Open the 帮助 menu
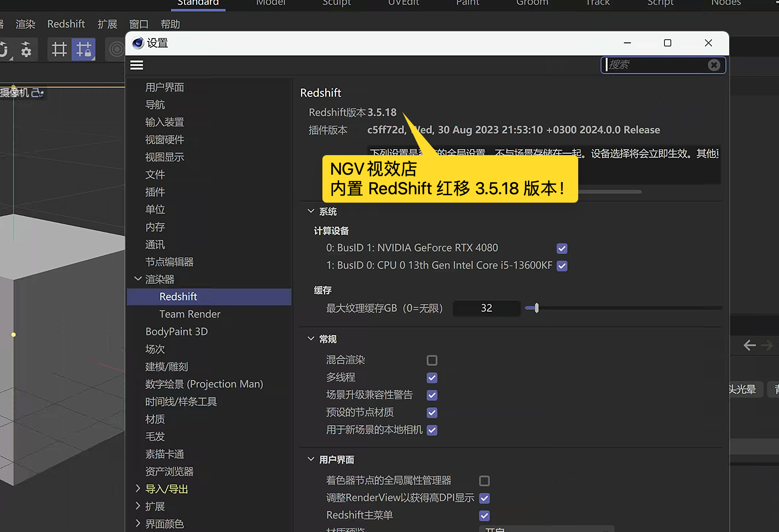 [171, 24]
